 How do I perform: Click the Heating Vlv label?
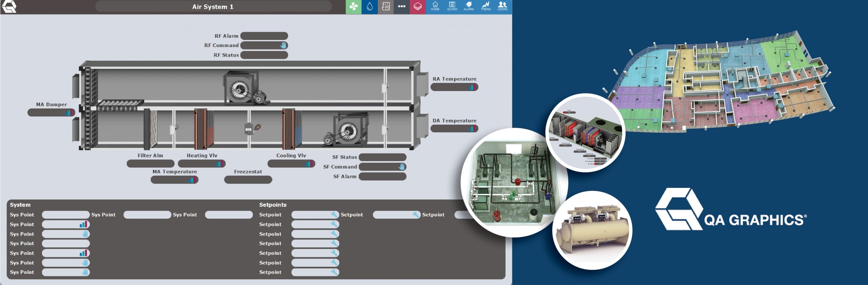click(x=202, y=156)
